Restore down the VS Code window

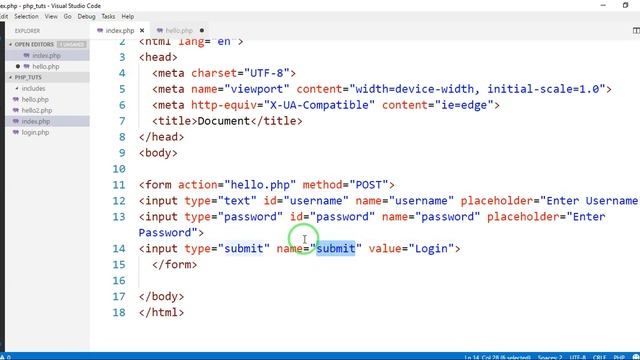coord(625,5)
